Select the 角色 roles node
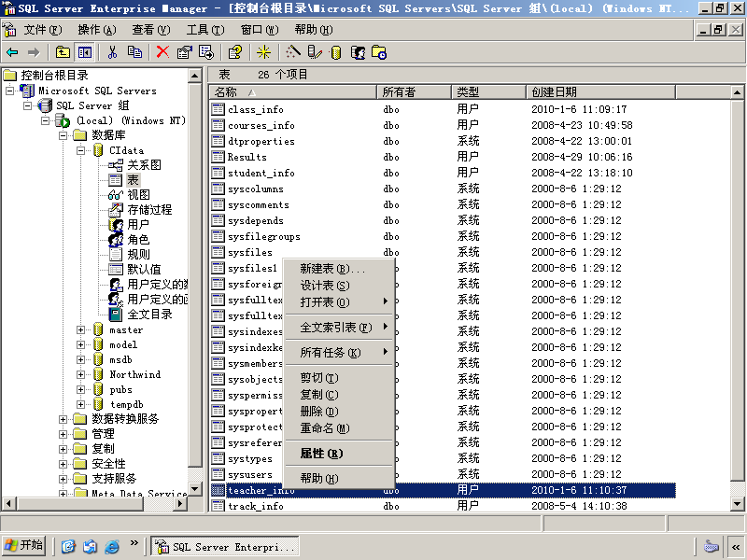 pos(138,240)
